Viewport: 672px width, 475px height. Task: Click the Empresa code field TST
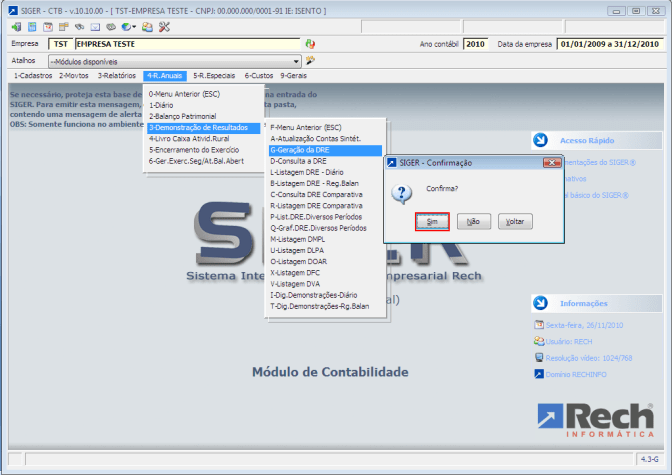point(60,44)
